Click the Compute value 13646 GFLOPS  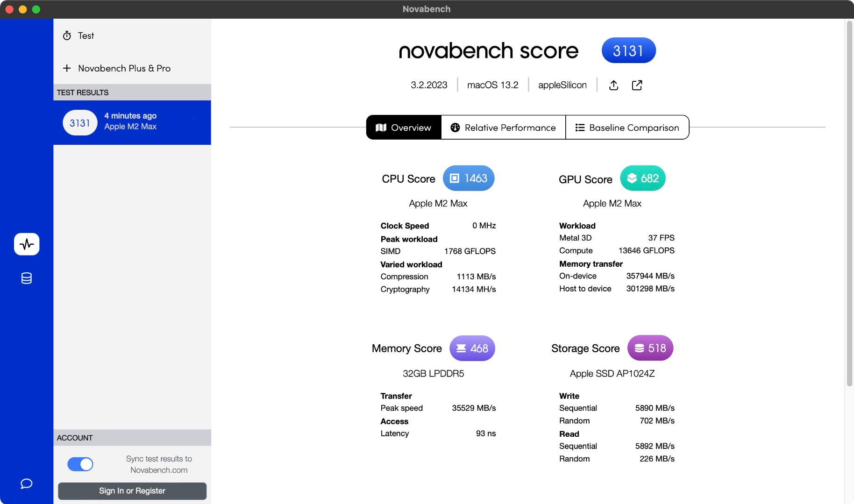pos(647,250)
